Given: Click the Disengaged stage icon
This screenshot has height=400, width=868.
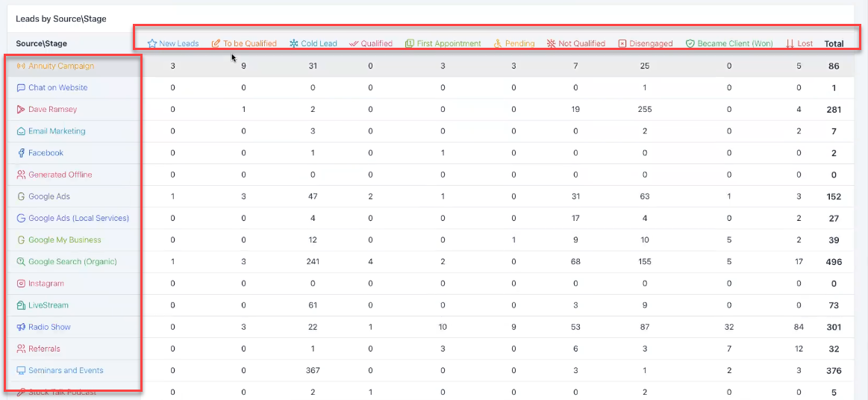Looking at the screenshot, I should 622,43.
